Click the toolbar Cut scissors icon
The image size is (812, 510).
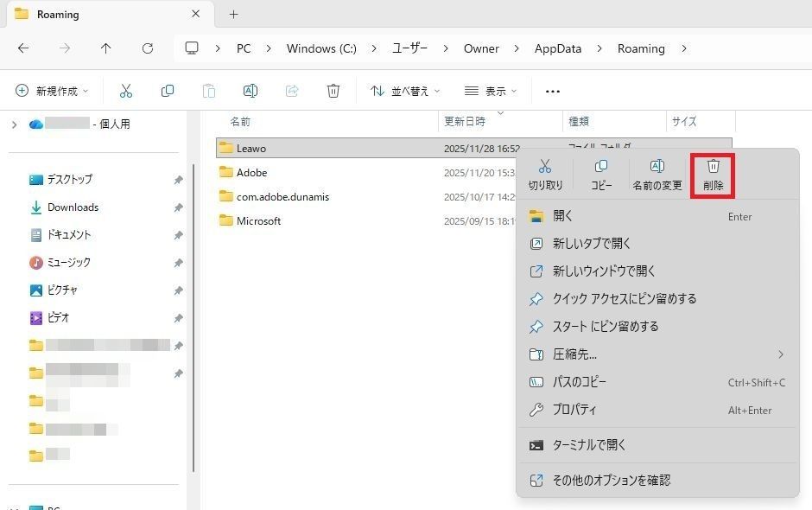126,91
